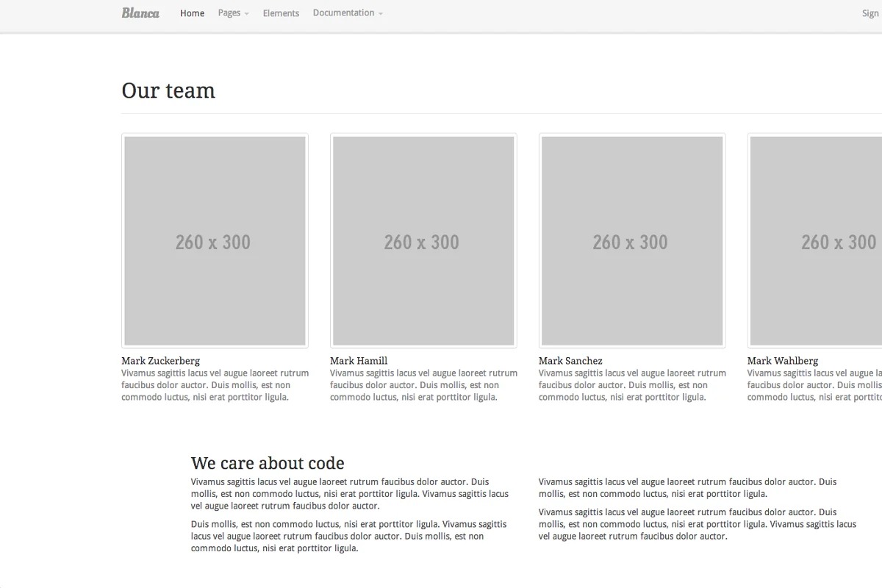Click the Mark Zuckerberg name
The image size is (882, 588).
160,361
